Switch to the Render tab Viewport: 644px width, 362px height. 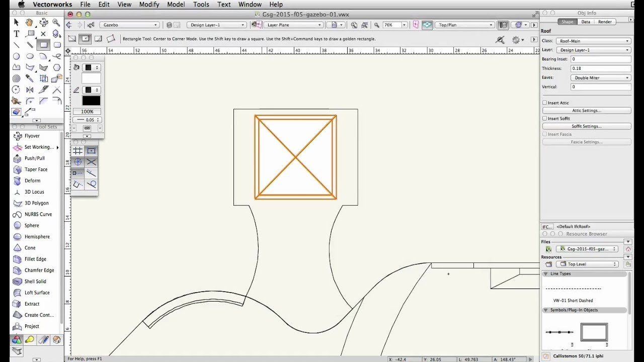coord(605,22)
